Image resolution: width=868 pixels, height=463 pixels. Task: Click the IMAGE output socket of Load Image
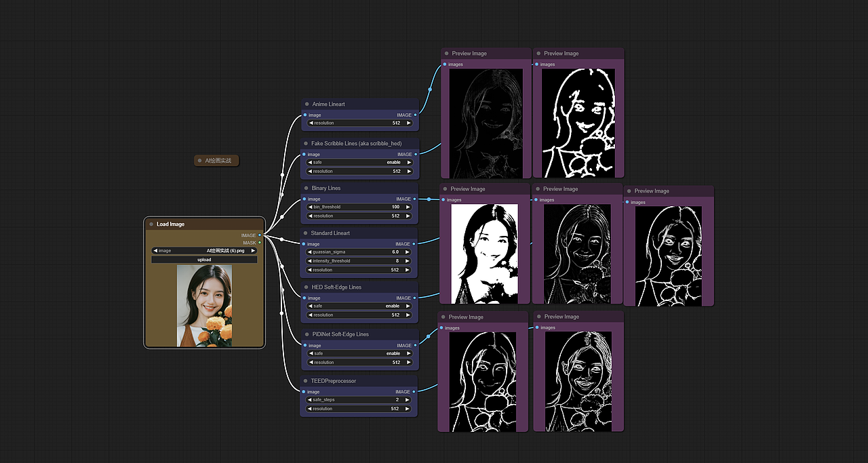[260, 235]
